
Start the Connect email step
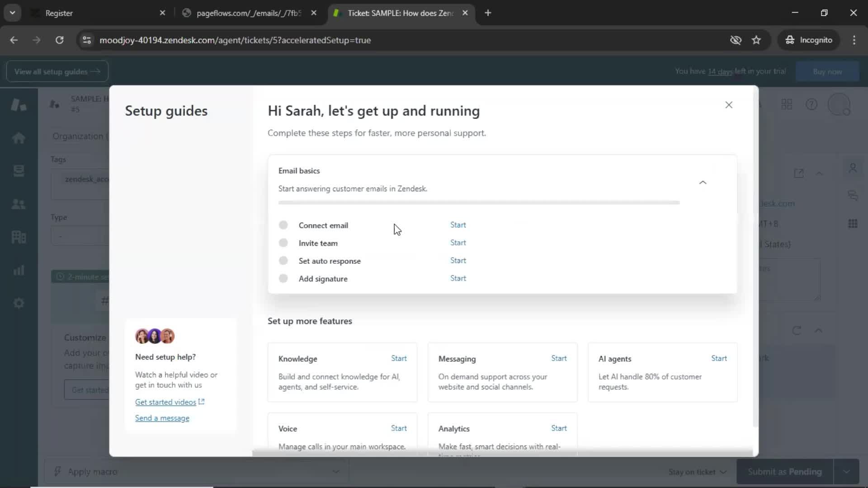coord(458,225)
